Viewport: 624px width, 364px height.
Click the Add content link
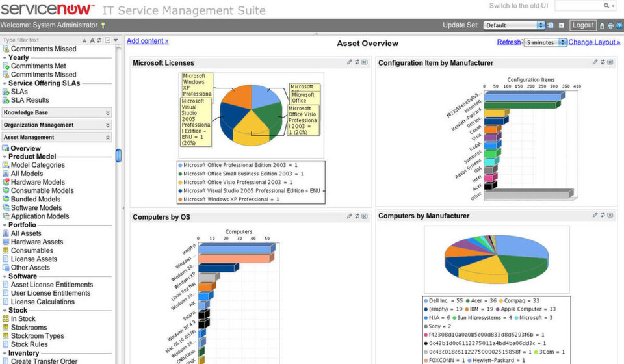[148, 40]
